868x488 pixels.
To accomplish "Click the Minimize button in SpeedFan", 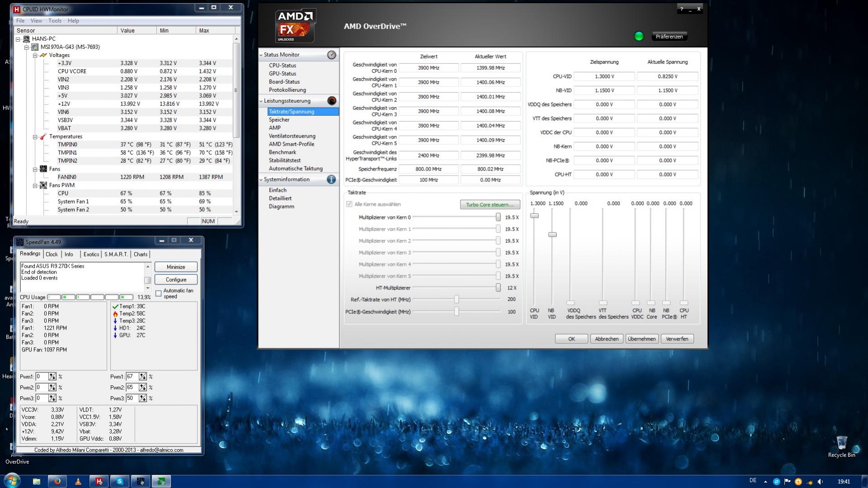I will 176,267.
